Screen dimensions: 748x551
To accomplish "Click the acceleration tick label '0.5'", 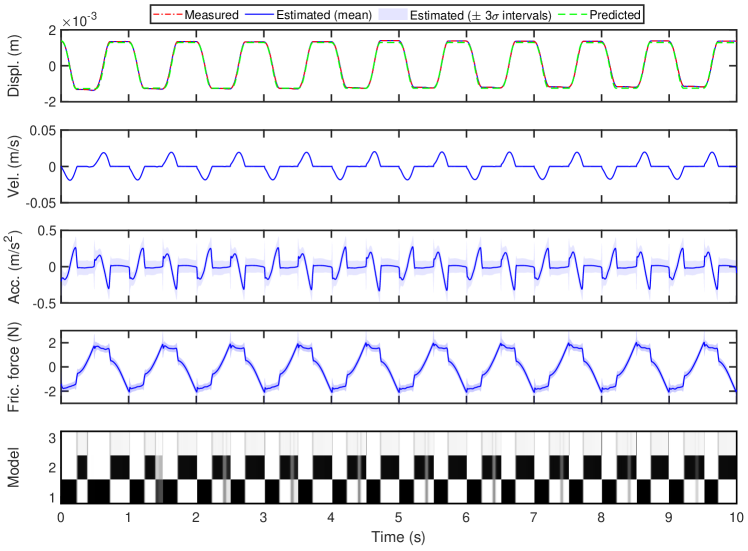I will (47, 231).
